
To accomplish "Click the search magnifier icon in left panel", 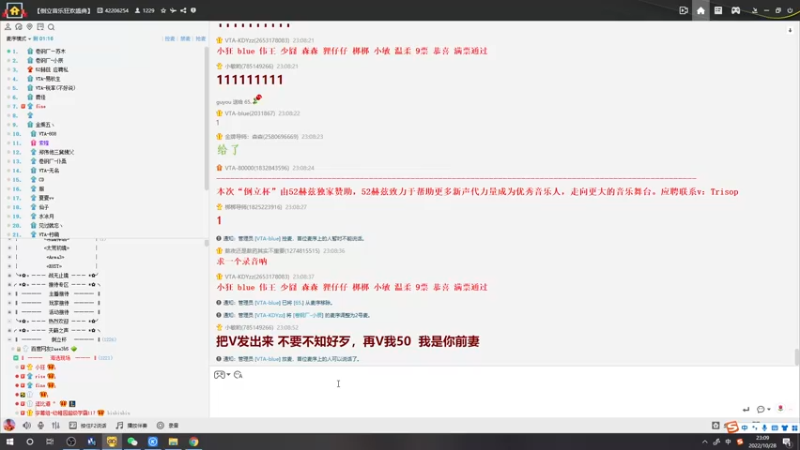I will click(51, 27).
